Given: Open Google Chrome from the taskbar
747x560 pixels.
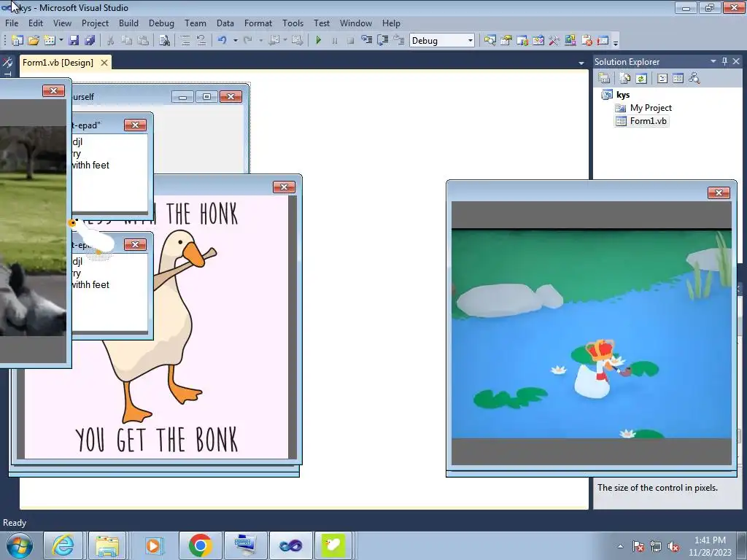Looking at the screenshot, I should tap(200, 545).
